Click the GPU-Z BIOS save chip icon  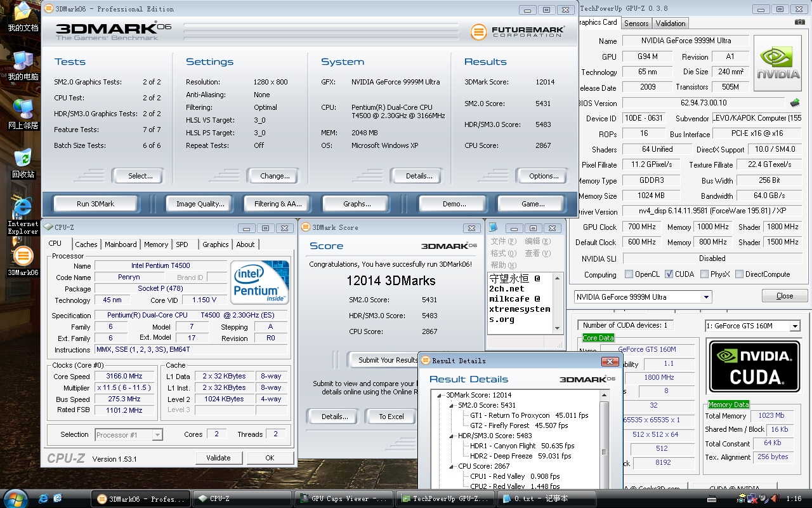click(x=794, y=102)
